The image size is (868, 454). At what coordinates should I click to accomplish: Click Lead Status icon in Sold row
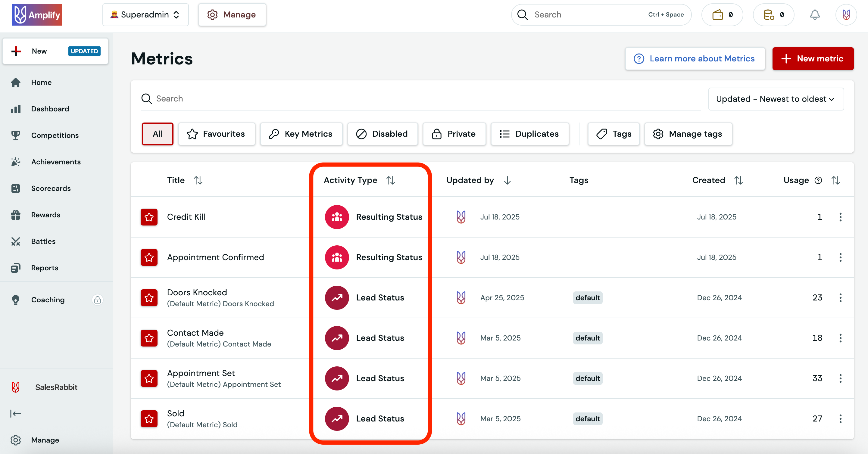(337, 419)
